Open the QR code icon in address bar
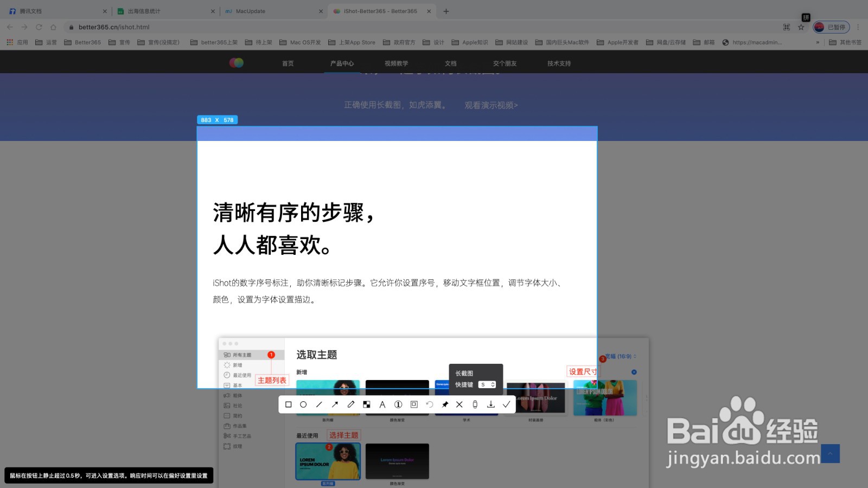Screen dimensions: 868x488 [x=787, y=27]
